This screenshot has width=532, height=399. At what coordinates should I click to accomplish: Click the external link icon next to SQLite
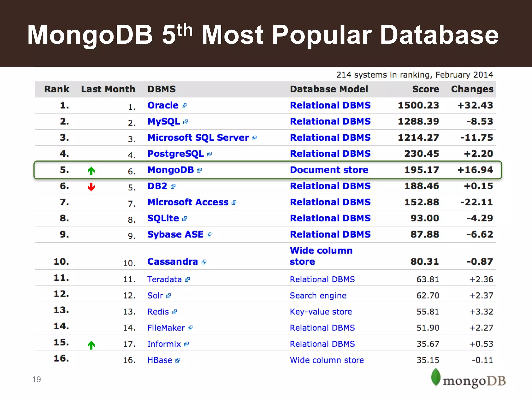point(185,219)
